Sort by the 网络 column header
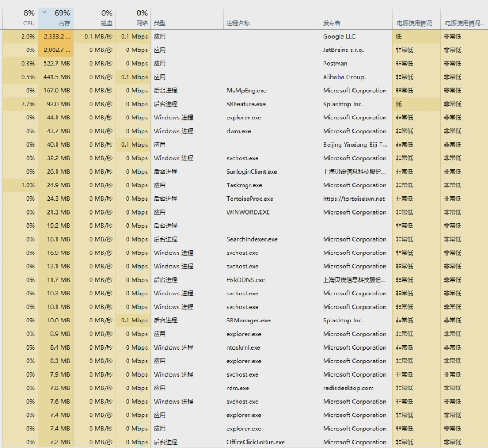 tap(133, 18)
